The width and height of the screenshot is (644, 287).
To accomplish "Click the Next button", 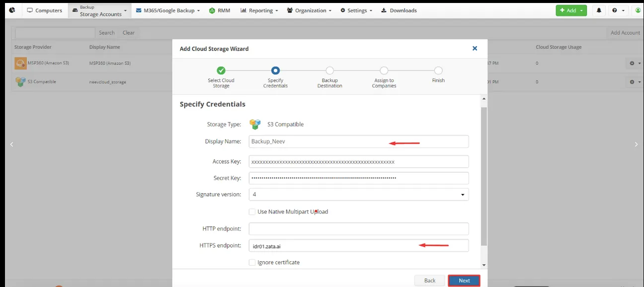I will click(x=464, y=281).
